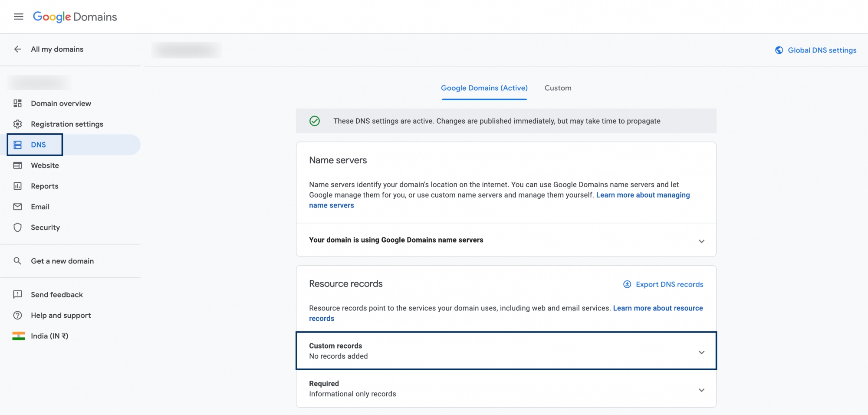
Task: Click the back arrow to All my domains
Action: (17, 49)
